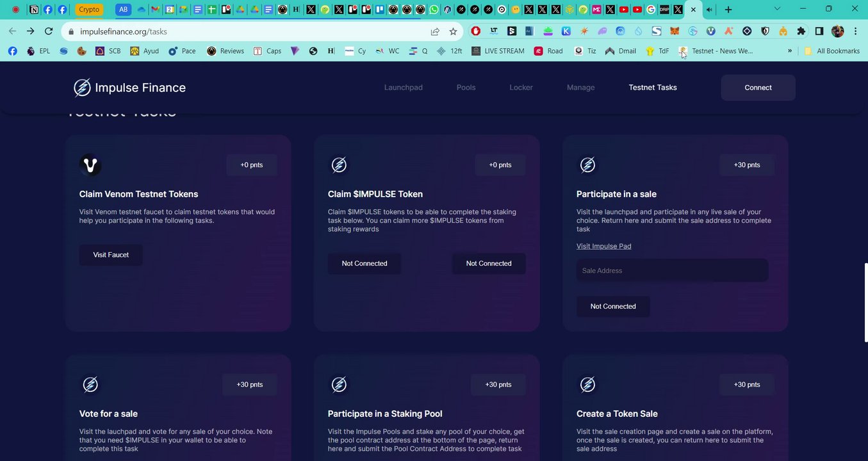Open Launchpad in the site navigation
868x461 pixels.
(x=404, y=88)
